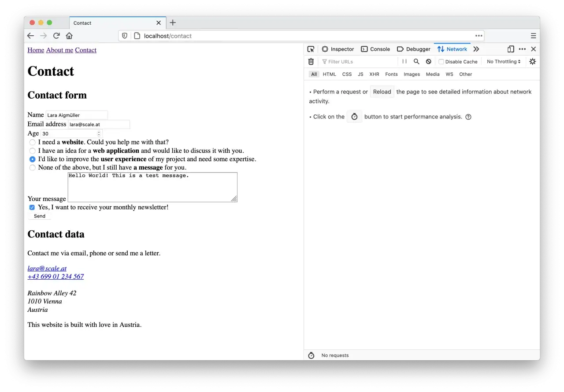Click into the Email address field
This screenshot has width=564, height=392.
coord(99,125)
